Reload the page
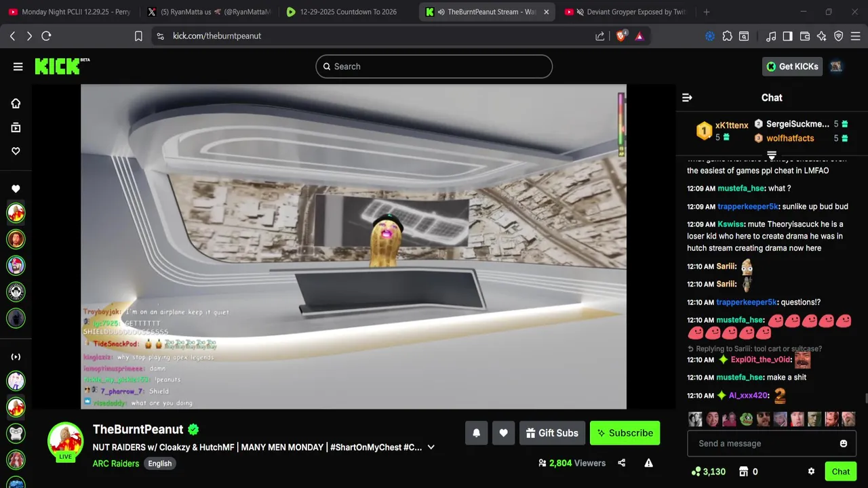Screen dimensions: 868x488 point(46,36)
